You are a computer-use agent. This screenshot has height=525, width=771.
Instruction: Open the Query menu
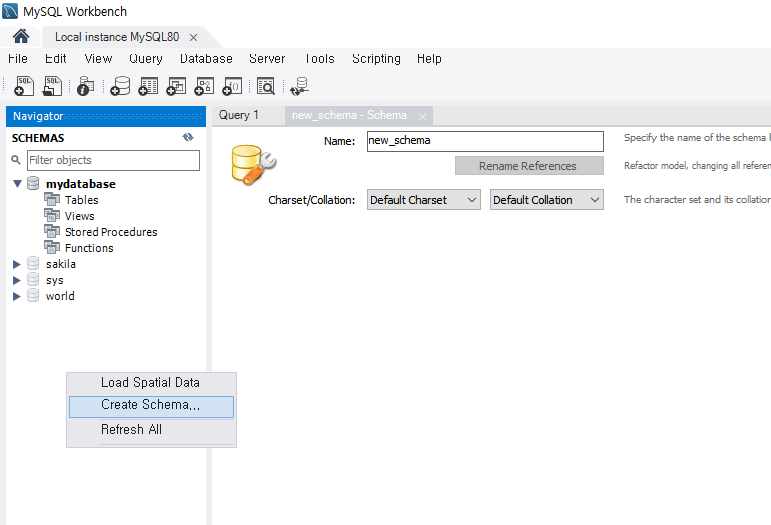click(146, 58)
